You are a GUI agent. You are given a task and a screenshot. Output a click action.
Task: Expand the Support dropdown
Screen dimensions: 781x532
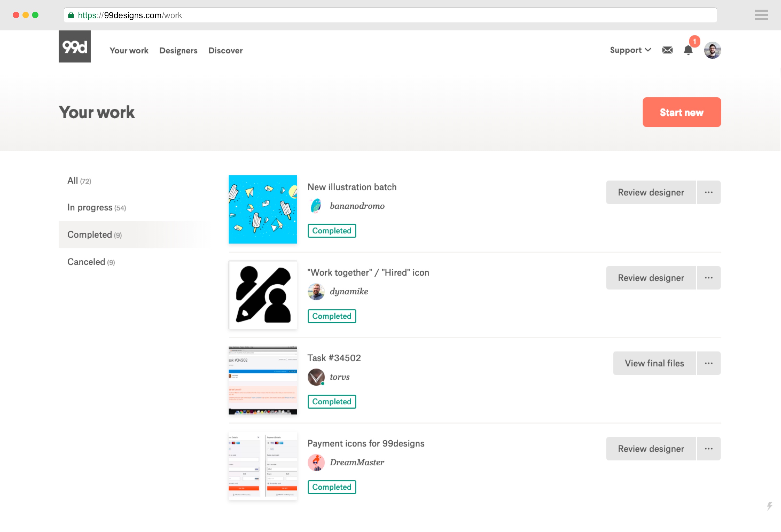click(630, 50)
